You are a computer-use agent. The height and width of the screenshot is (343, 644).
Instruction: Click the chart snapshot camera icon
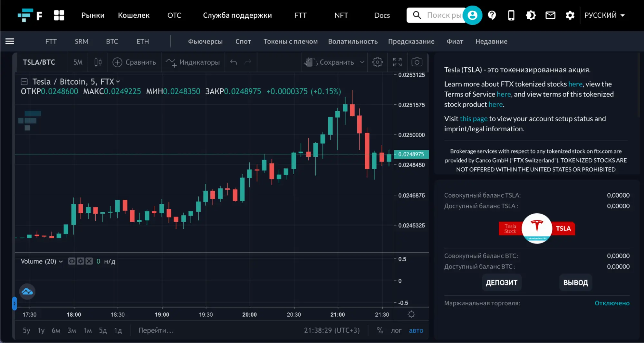[417, 62]
